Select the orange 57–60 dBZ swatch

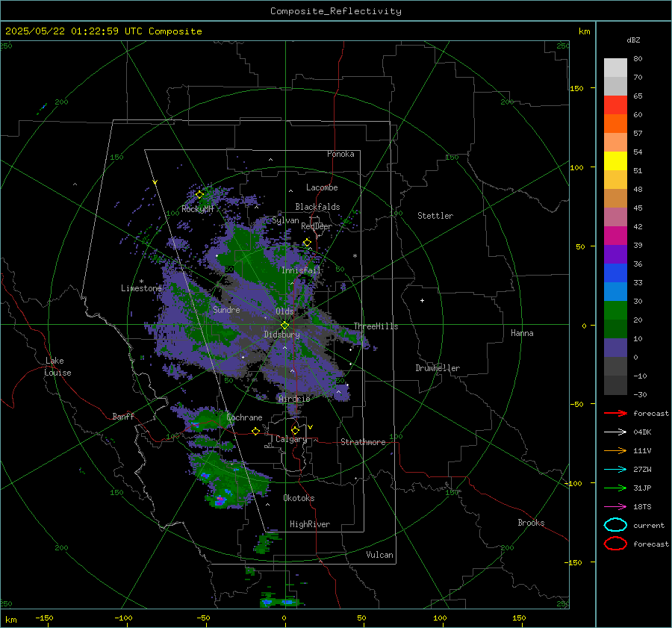pos(615,124)
